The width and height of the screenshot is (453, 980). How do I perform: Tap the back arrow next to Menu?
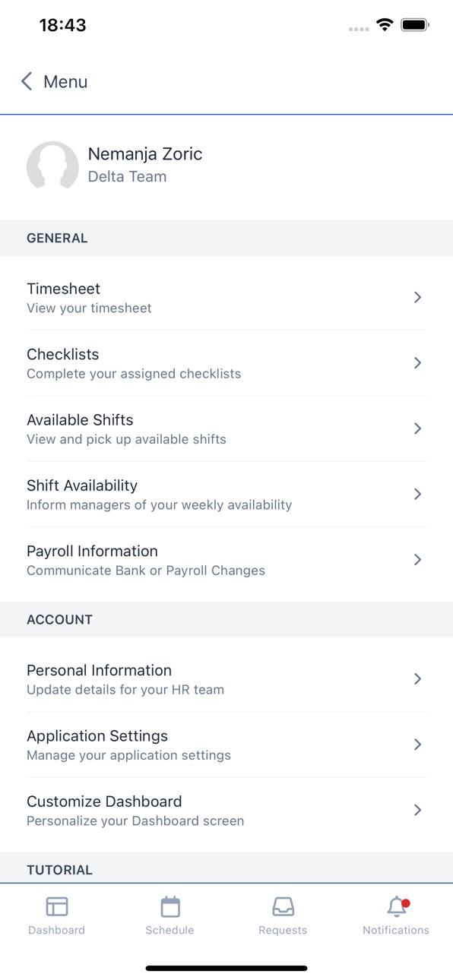pyautogui.click(x=27, y=81)
